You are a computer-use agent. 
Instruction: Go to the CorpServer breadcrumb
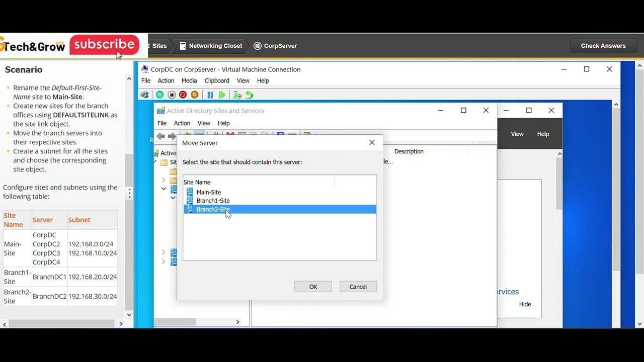280,46
